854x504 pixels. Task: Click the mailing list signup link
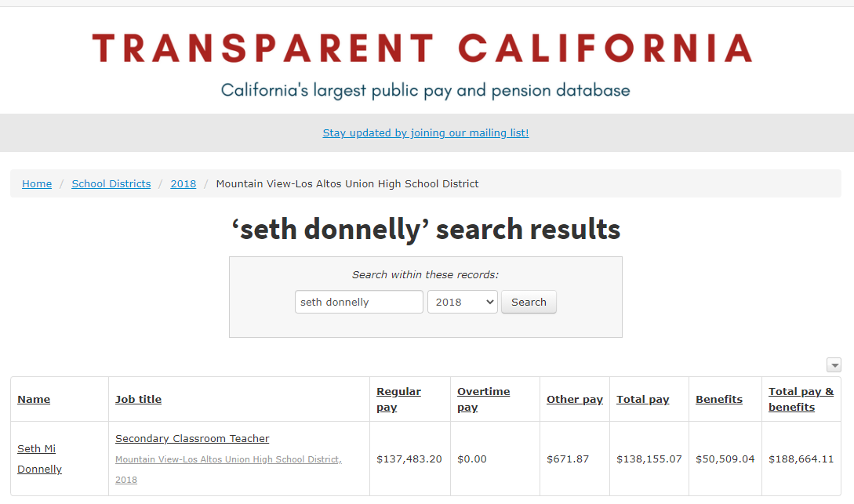pyautogui.click(x=426, y=133)
